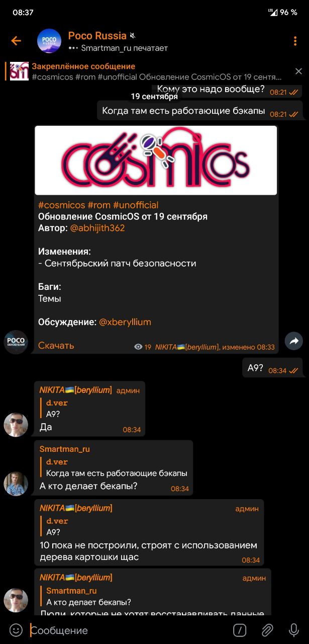Open the CosmicOS logo image
The height and width of the screenshot is (644, 309).
click(x=156, y=160)
